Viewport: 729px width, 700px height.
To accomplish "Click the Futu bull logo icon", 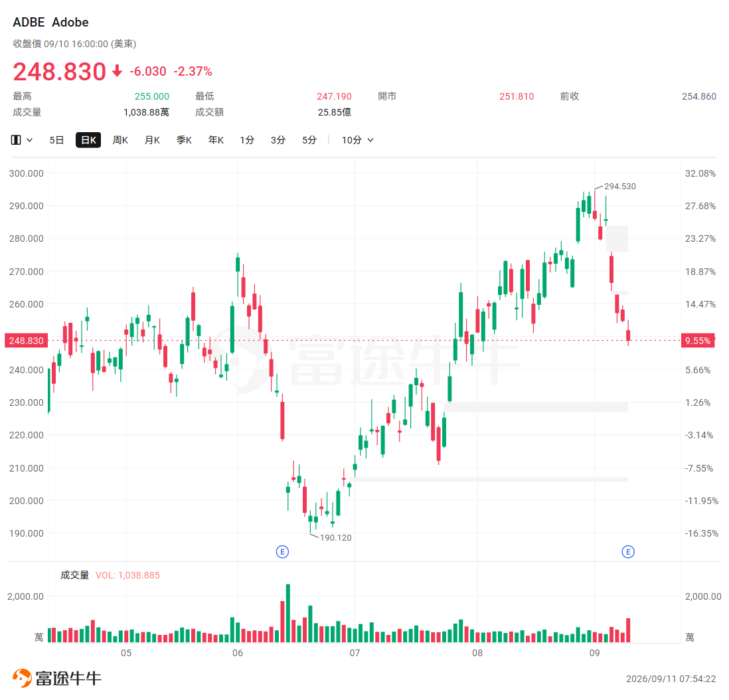I will (x=22, y=678).
